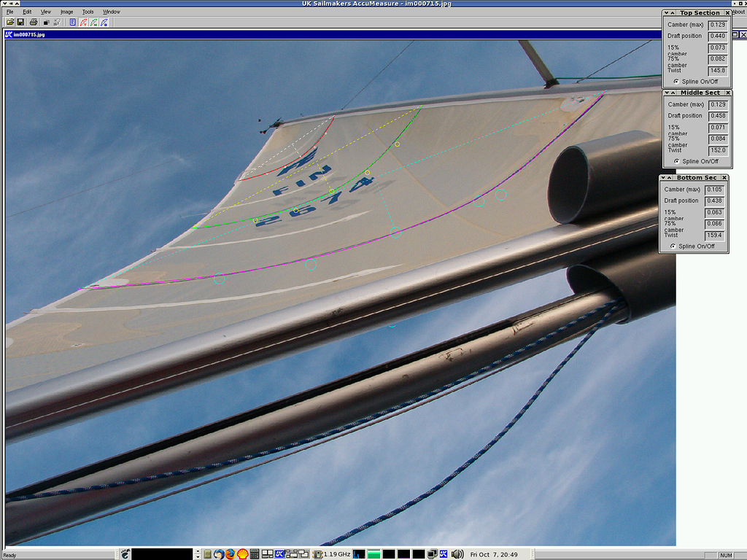This screenshot has width=747, height=560.
Task: Open the Tools menu
Action: (x=88, y=12)
